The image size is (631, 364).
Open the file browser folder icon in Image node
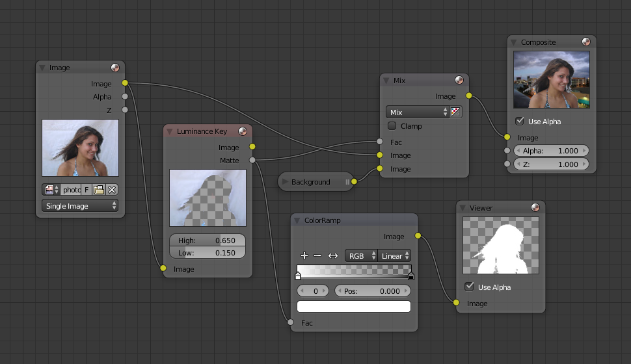tap(99, 190)
